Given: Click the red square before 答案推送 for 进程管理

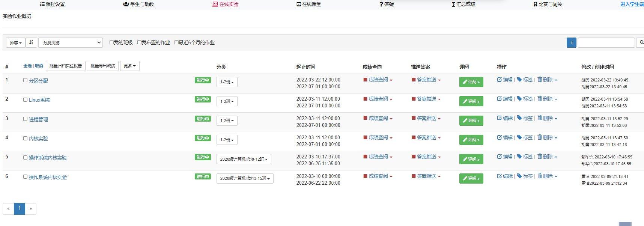Looking at the screenshot, I should coord(414,118).
